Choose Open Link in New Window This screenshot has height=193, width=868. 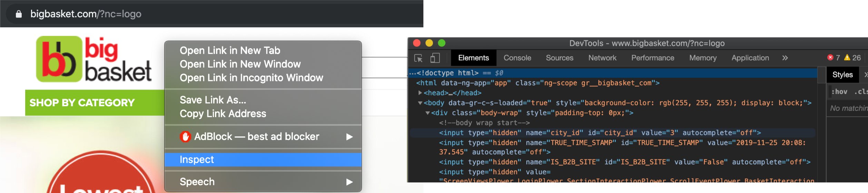(240, 64)
